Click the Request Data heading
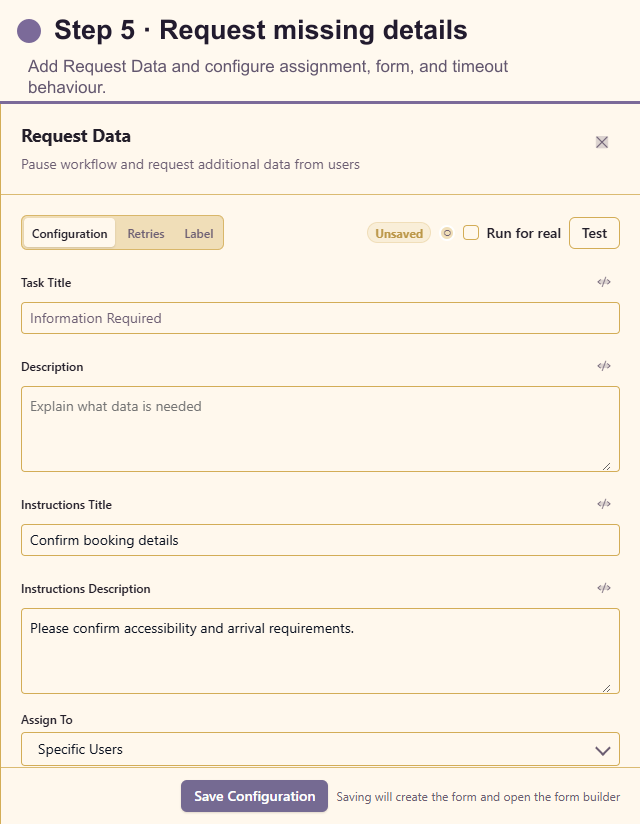Viewport: 640px width, 824px height. point(76,136)
